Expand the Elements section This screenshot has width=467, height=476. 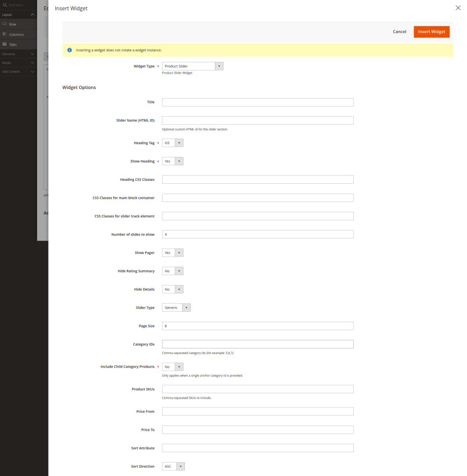[32, 54]
